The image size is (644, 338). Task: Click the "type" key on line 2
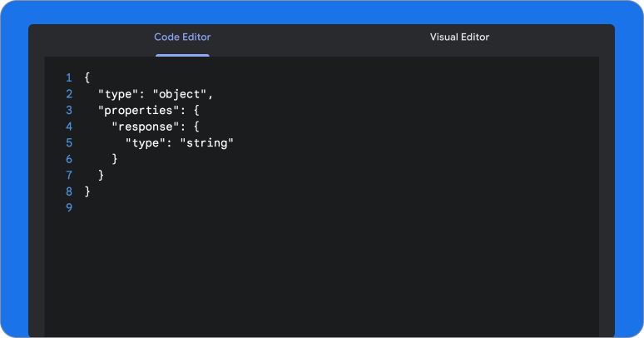[x=118, y=94]
